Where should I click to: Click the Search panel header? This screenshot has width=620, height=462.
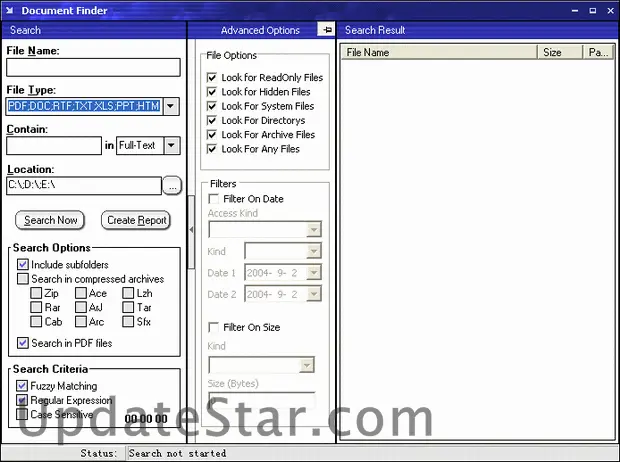point(94,30)
